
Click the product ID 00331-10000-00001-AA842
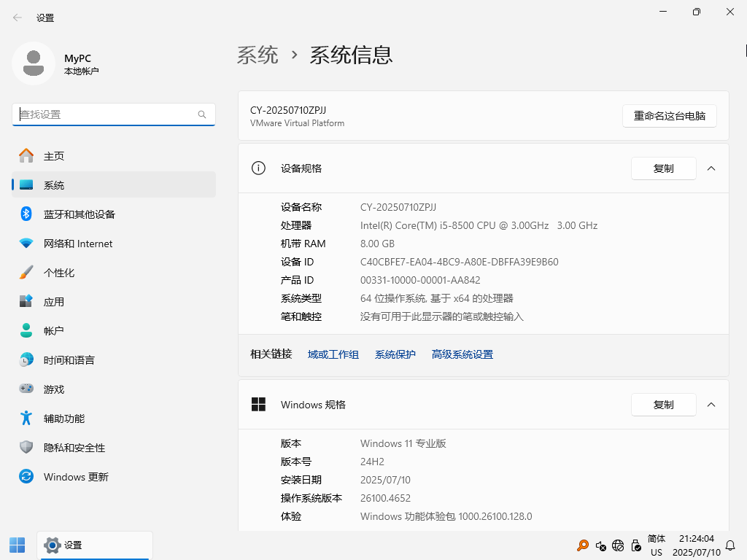coord(420,280)
